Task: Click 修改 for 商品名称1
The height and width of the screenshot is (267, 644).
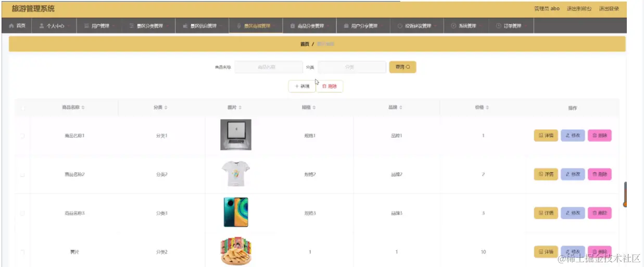Action: pos(573,136)
